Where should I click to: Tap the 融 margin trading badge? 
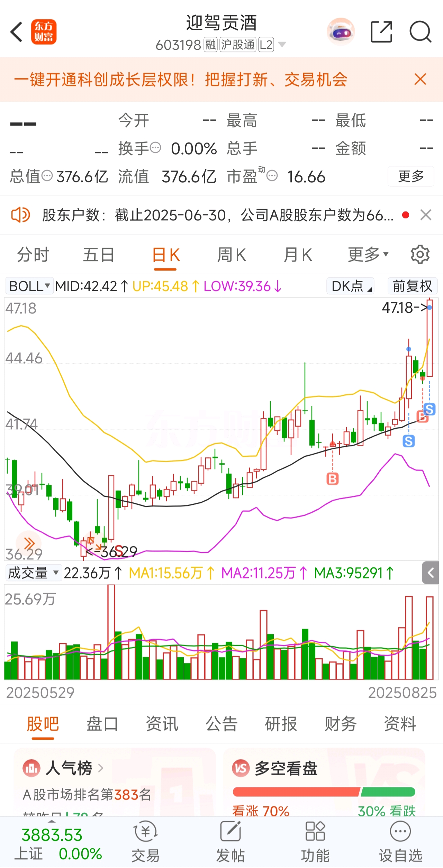pyautogui.click(x=210, y=45)
